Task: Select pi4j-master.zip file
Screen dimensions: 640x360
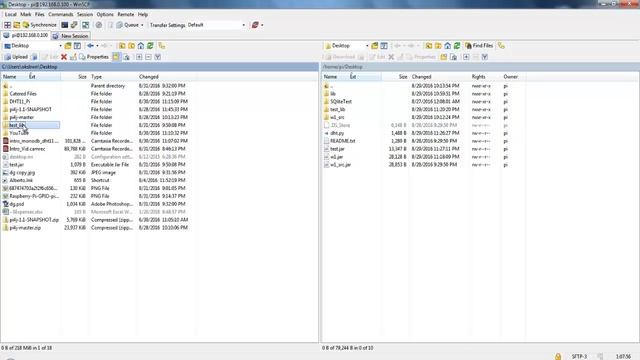Action: point(25,227)
